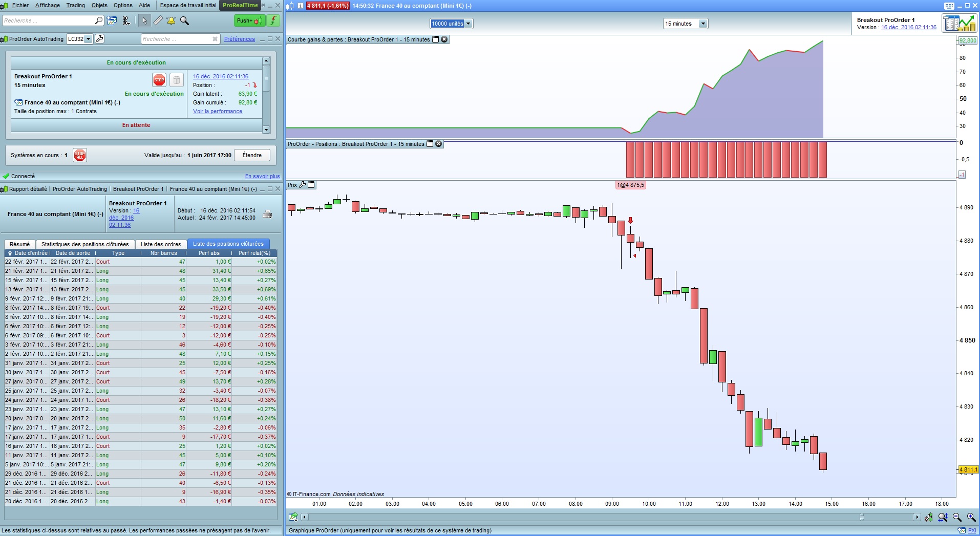Open ProOrder AutoTrading wrench settings
This screenshot has width=980, height=536.
tap(100, 39)
